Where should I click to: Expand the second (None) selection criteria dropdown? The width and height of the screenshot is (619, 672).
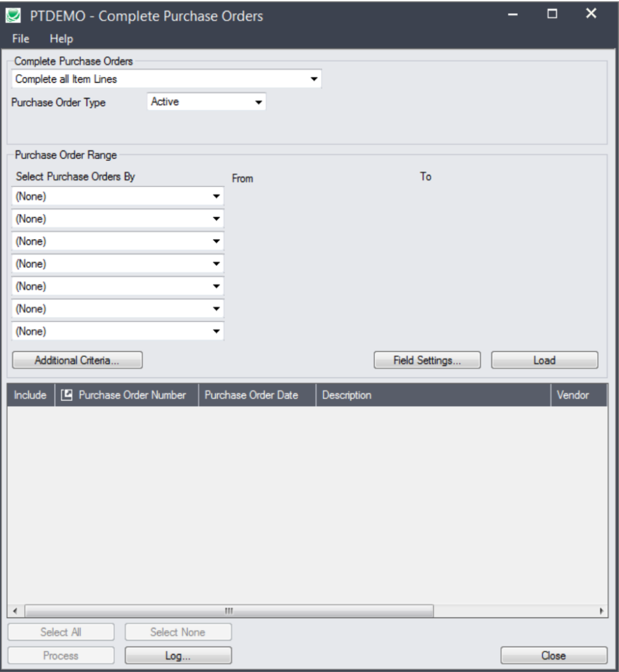coord(216,219)
